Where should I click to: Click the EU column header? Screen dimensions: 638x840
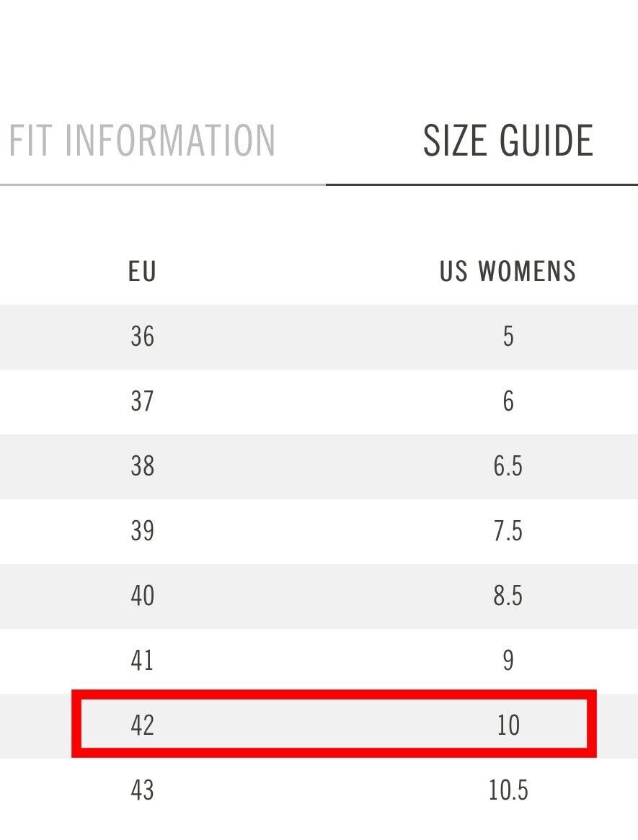[142, 272]
